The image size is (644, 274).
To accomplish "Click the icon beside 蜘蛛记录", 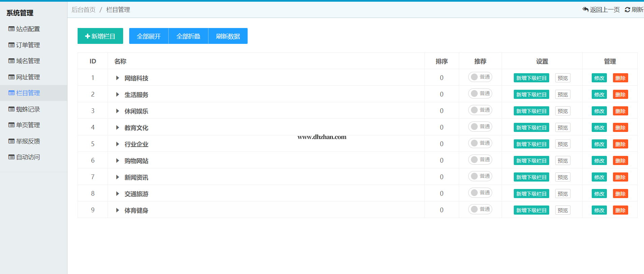I will tap(11, 109).
